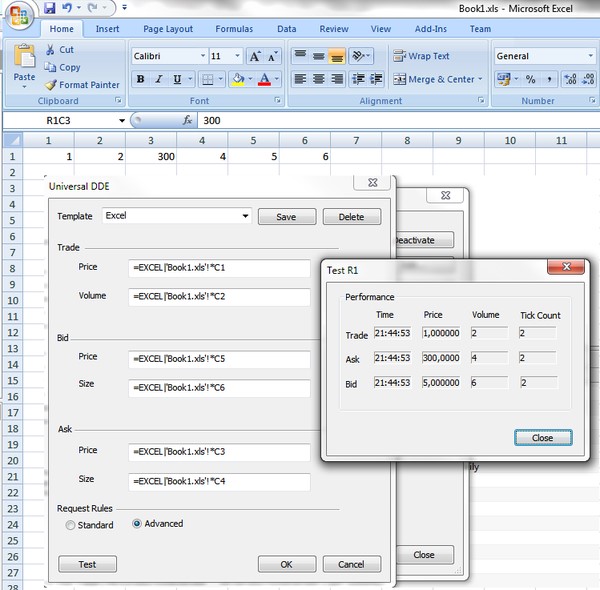Switch to the Data tab

pyautogui.click(x=287, y=29)
